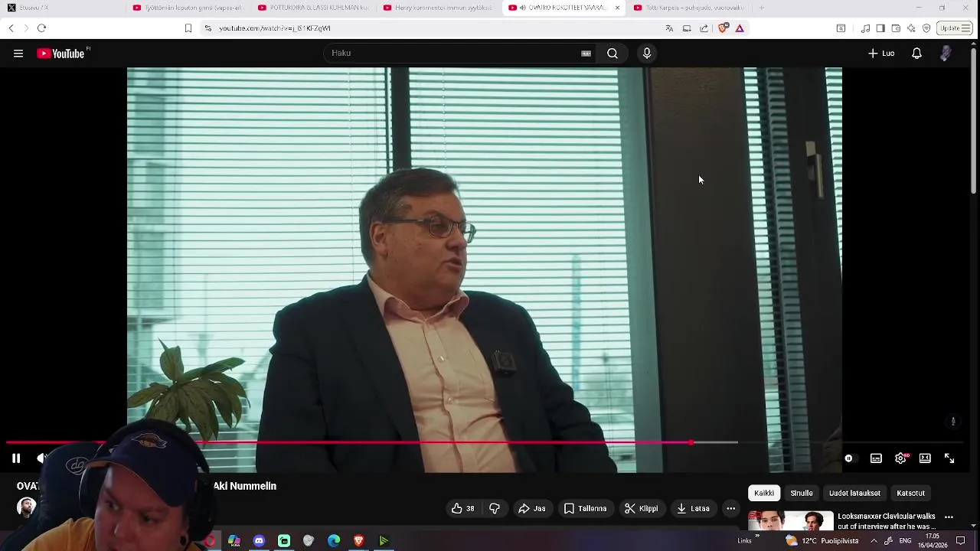980x551 pixels.
Task: Click the address bar URL
Action: (x=275, y=28)
